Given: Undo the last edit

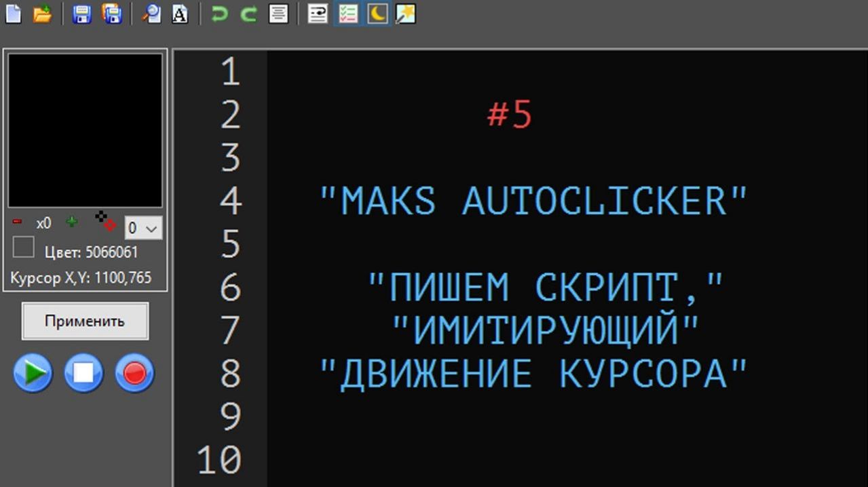Looking at the screenshot, I should (219, 14).
